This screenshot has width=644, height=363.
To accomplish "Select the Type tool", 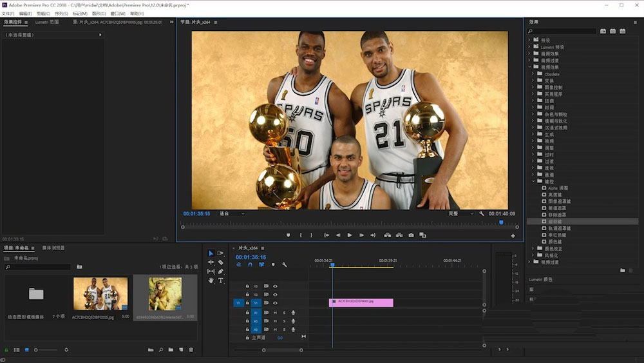I will point(221,280).
